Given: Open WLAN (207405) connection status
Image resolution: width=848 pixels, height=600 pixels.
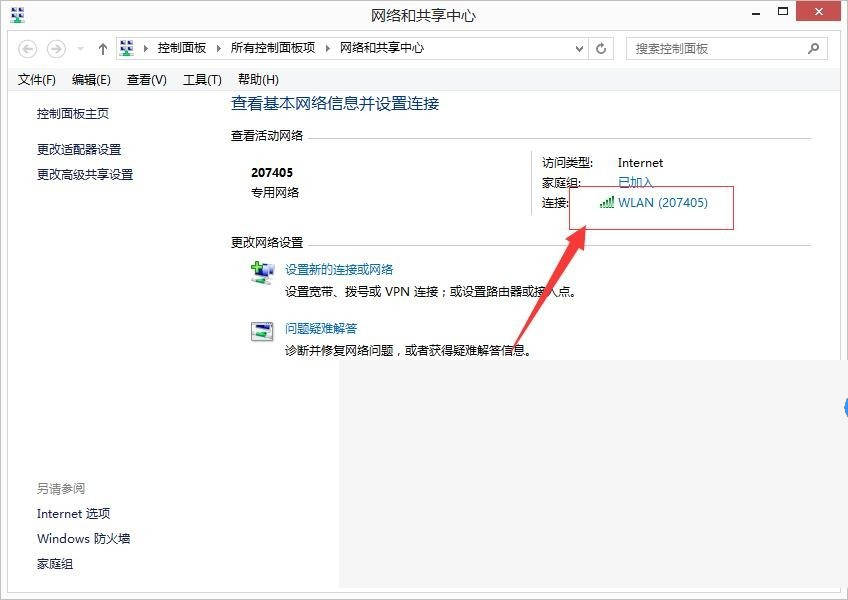Looking at the screenshot, I should 663,203.
